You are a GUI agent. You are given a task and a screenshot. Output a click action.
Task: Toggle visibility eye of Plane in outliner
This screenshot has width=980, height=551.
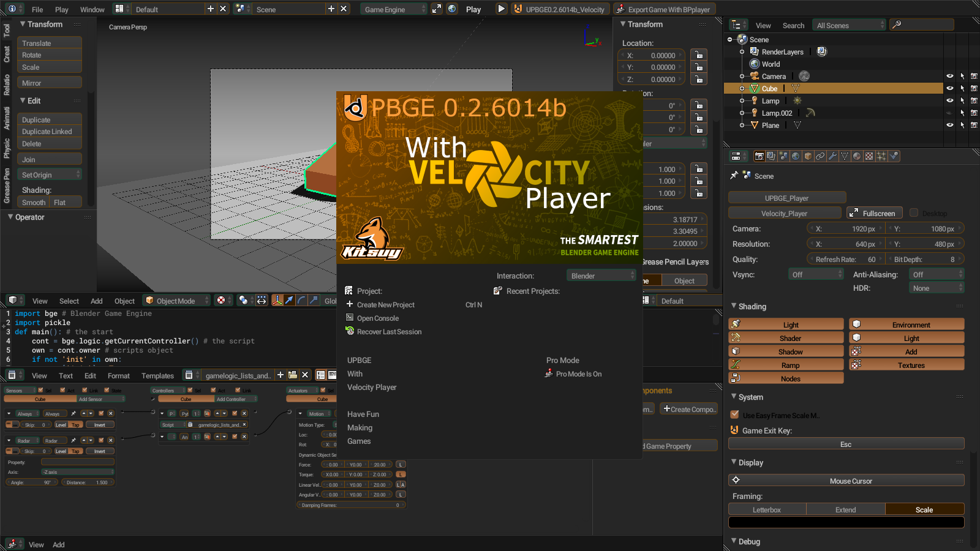pyautogui.click(x=949, y=125)
